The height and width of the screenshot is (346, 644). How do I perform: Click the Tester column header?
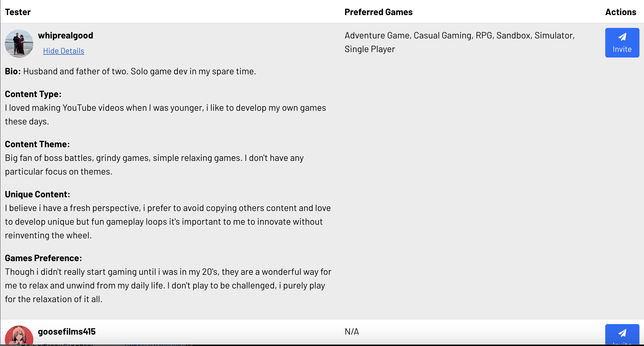point(18,12)
